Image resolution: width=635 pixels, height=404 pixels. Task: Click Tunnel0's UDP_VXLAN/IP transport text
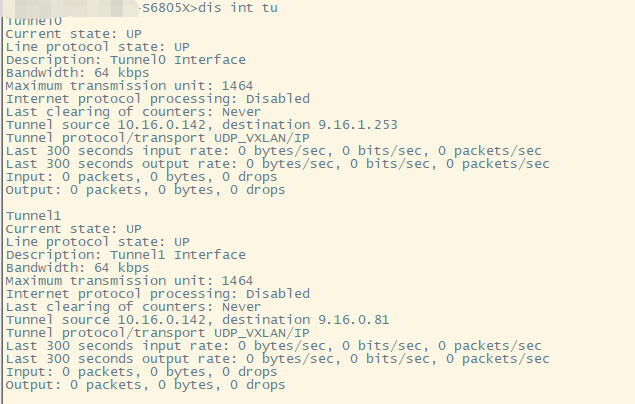pos(261,138)
